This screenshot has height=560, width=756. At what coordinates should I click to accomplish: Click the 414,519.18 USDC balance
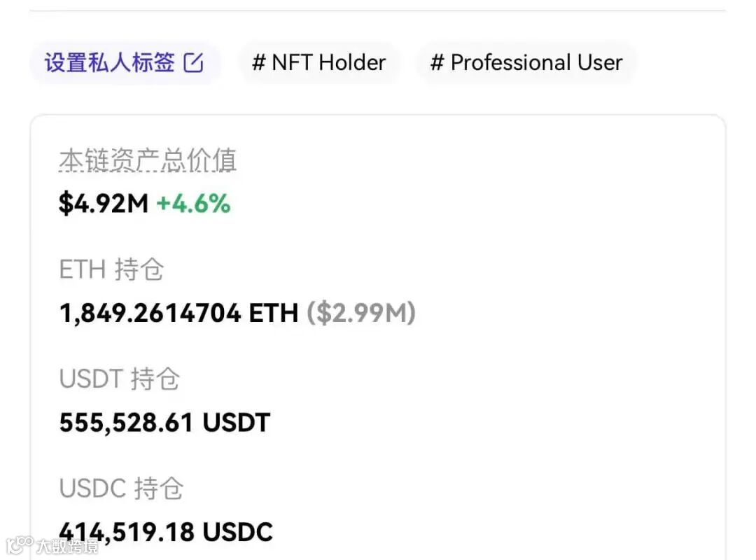tap(166, 532)
